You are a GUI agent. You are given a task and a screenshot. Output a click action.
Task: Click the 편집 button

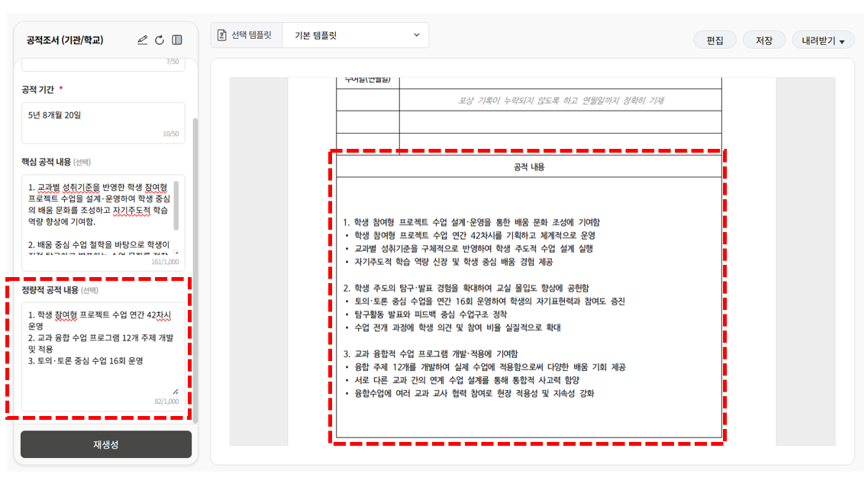coord(715,40)
